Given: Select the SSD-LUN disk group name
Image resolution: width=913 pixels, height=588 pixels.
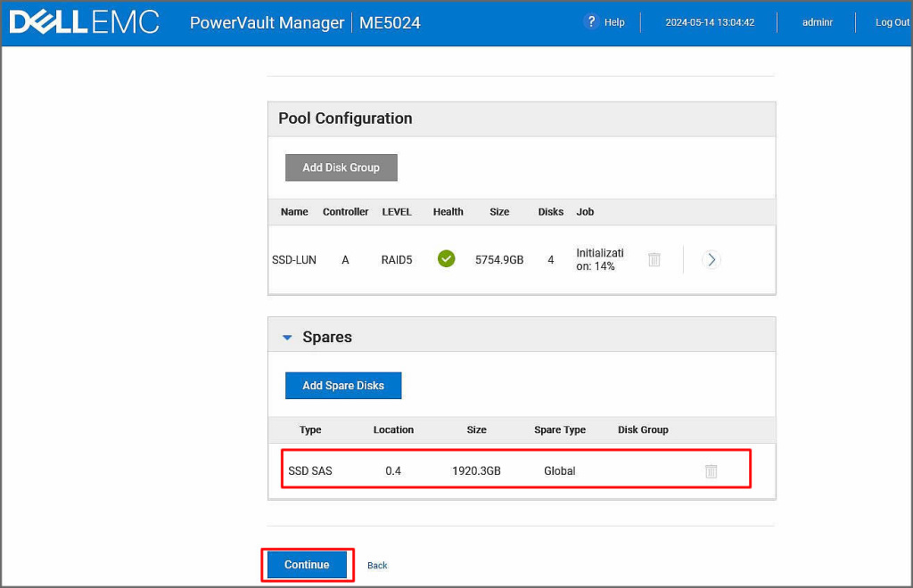Looking at the screenshot, I should point(294,260).
